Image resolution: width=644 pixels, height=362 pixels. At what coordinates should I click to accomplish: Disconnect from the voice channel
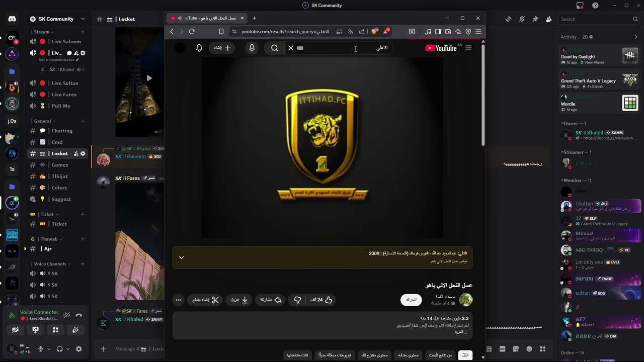click(x=79, y=315)
